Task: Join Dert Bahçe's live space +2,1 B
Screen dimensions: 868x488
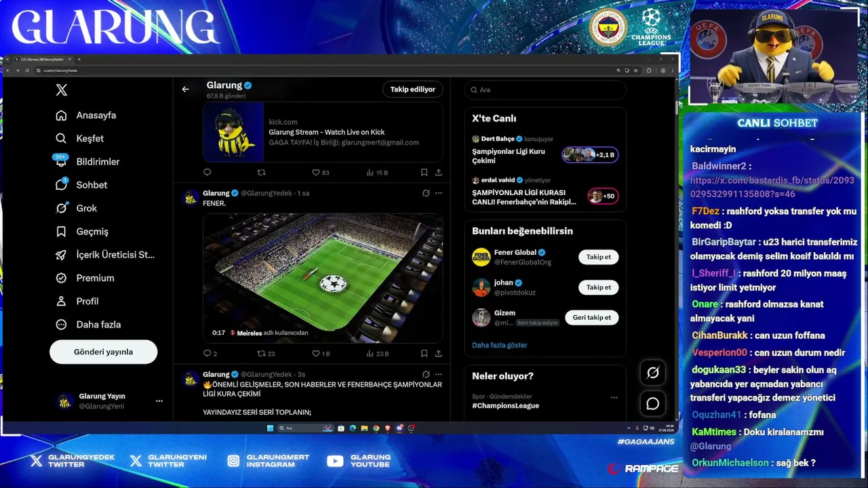Action: pos(590,155)
